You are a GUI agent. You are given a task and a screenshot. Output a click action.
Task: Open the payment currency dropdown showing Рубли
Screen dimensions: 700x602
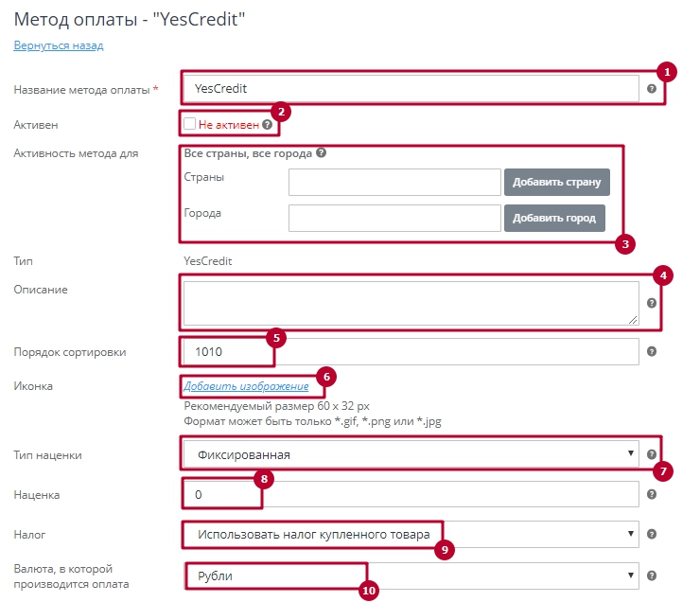(x=410, y=575)
